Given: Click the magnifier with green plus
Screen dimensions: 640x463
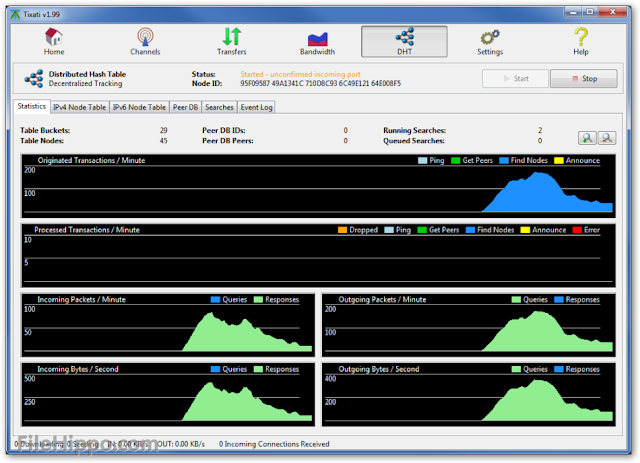Looking at the screenshot, I should pos(587,138).
